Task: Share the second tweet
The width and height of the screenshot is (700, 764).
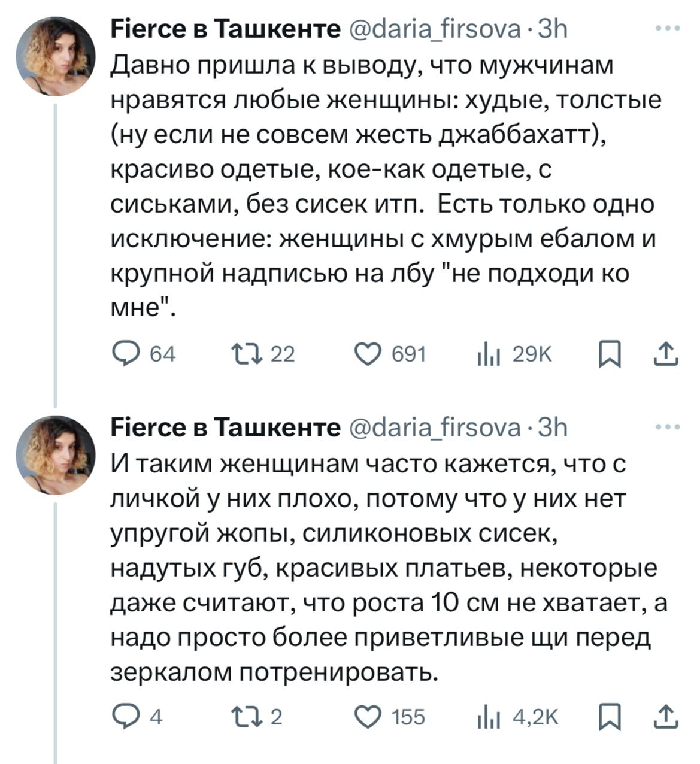Action: tap(666, 716)
